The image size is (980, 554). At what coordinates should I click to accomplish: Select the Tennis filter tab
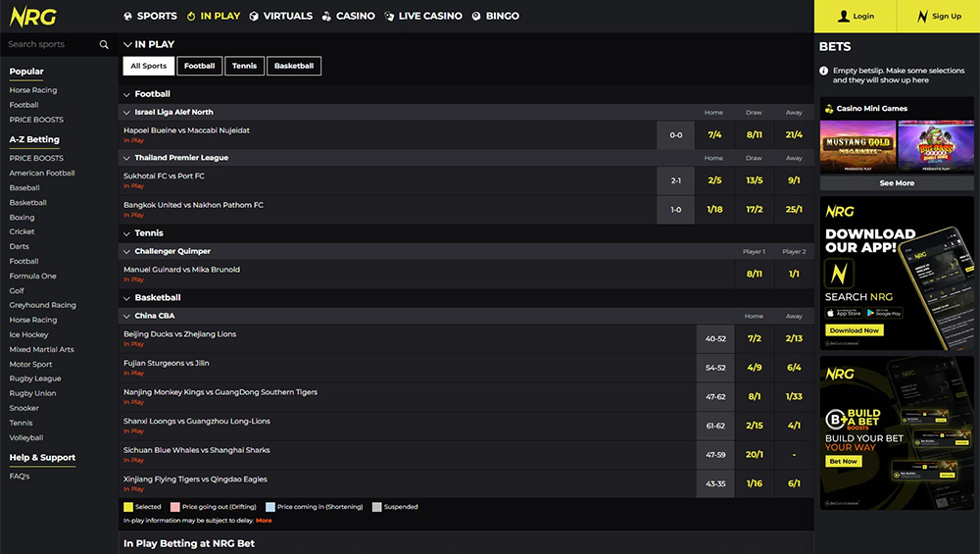coord(244,66)
